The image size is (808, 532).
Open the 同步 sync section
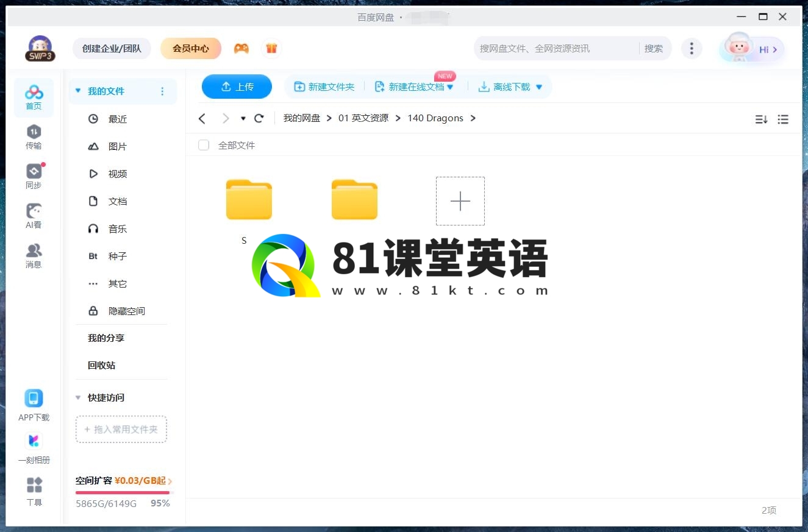[34, 177]
